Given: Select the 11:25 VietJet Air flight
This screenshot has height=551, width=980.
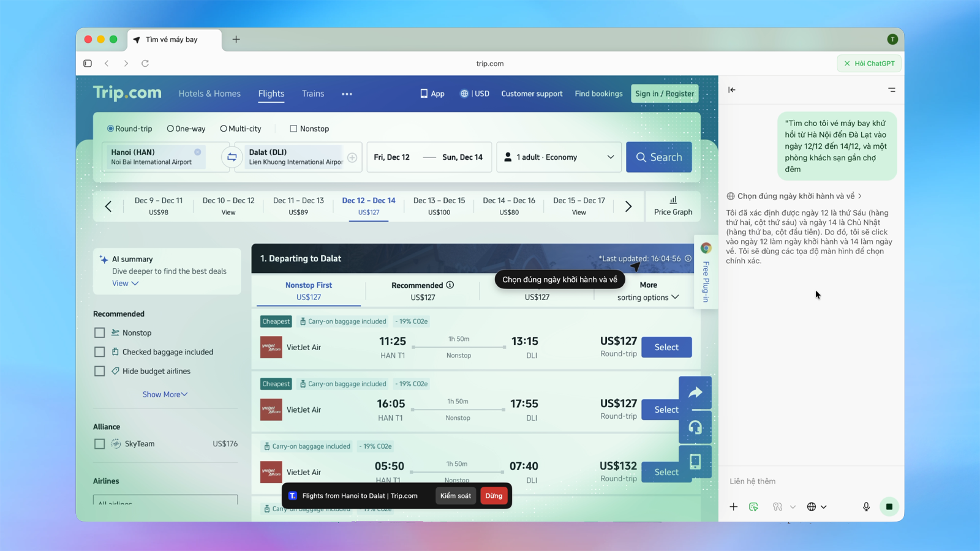Looking at the screenshot, I should [x=666, y=347].
